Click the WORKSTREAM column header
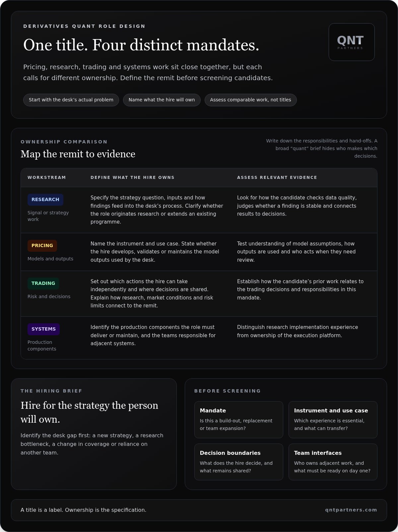Viewport: 398px width, 532px height. [x=47, y=178]
